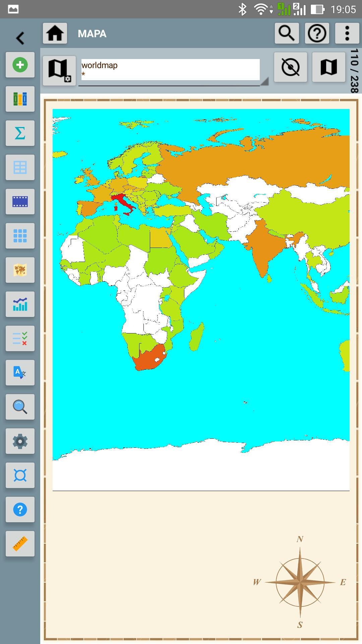362x644 pixels.
Task: Tap the 19:05 clock
Action: point(343,9)
